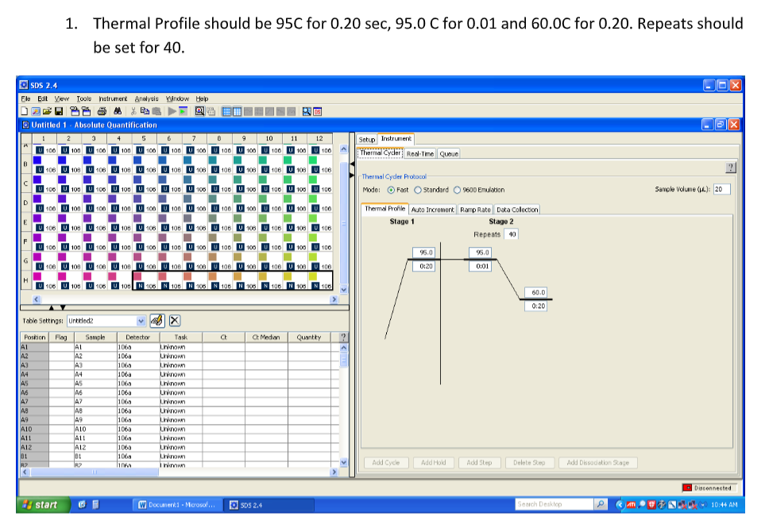Click the results table horizontal scrollbar thumb

click(95, 472)
